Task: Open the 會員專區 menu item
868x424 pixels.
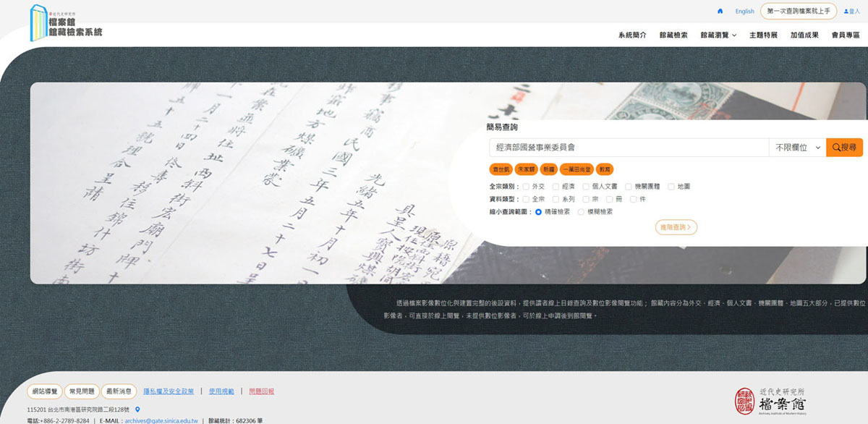Action: click(x=846, y=35)
